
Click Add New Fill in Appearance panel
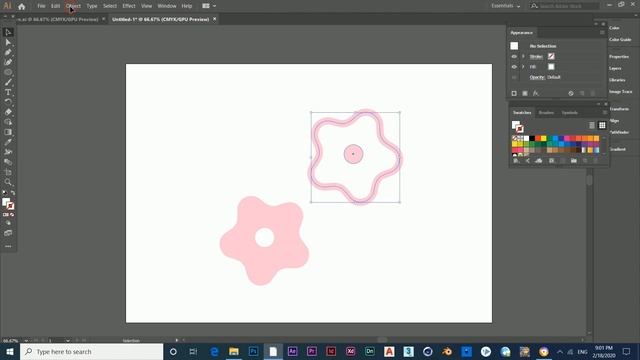(525, 93)
